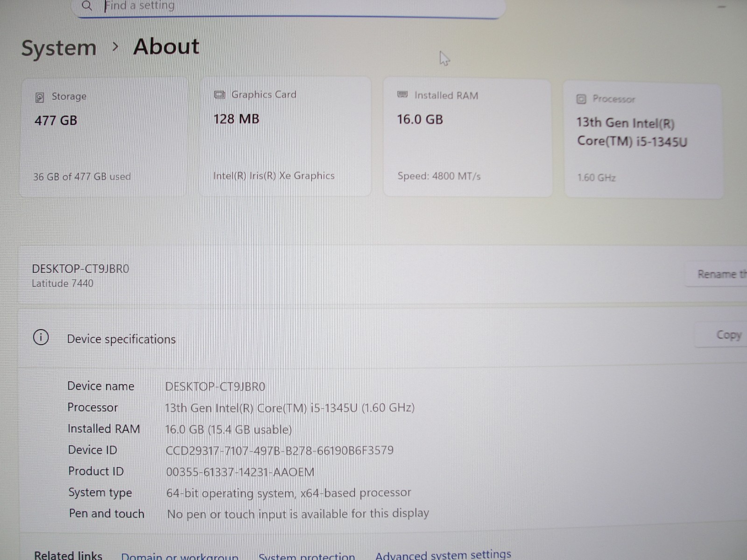Viewport: 747px width, 560px height.
Task: Go back to System breadcrumb
Action: (59, 48)
